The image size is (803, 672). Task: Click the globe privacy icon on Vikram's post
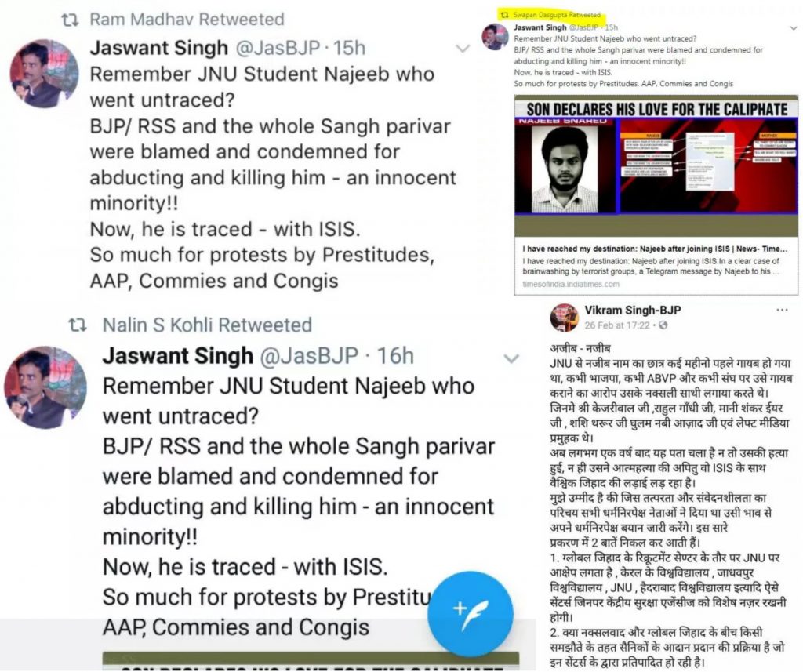663,325
